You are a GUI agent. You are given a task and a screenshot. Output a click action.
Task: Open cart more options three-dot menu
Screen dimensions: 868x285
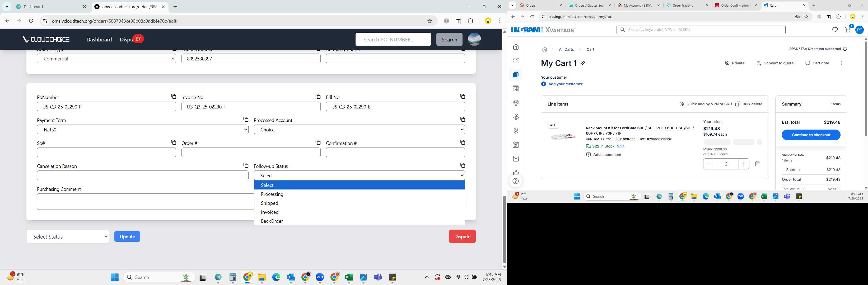[842, 63]
